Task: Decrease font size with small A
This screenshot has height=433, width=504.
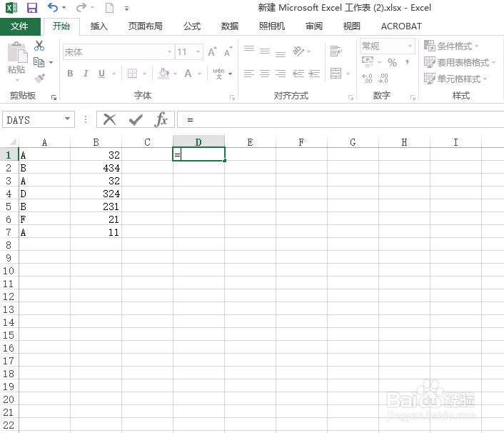Action: 228,51
